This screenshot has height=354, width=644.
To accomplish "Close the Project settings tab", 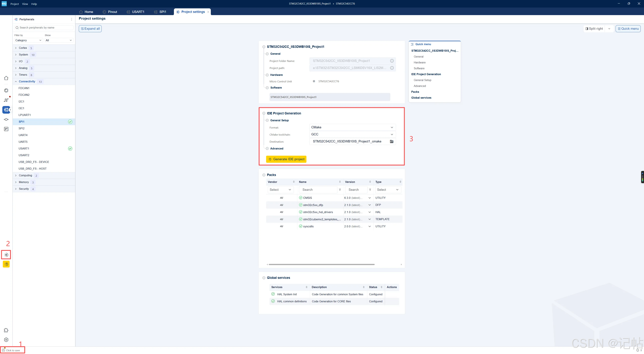I will point(208,12).
